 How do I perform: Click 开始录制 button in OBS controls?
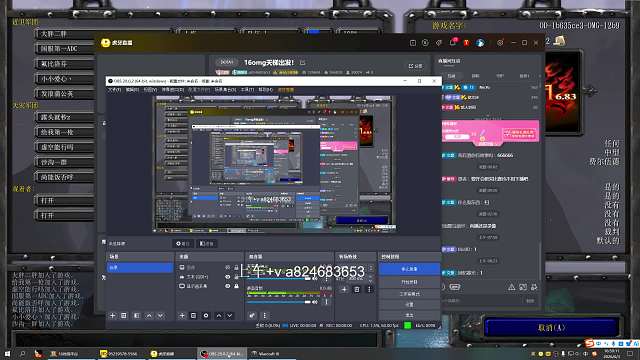click(x=409, y=282)
